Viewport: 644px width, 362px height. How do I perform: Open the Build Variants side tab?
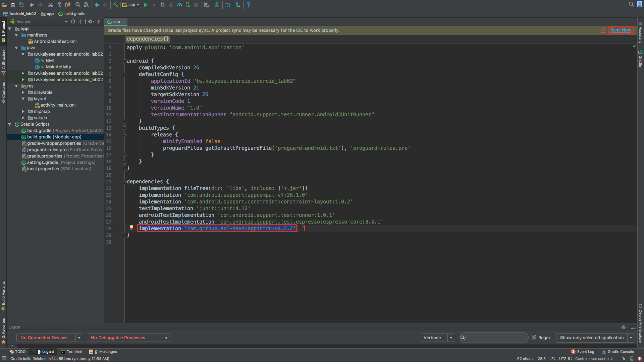(3, 296)
